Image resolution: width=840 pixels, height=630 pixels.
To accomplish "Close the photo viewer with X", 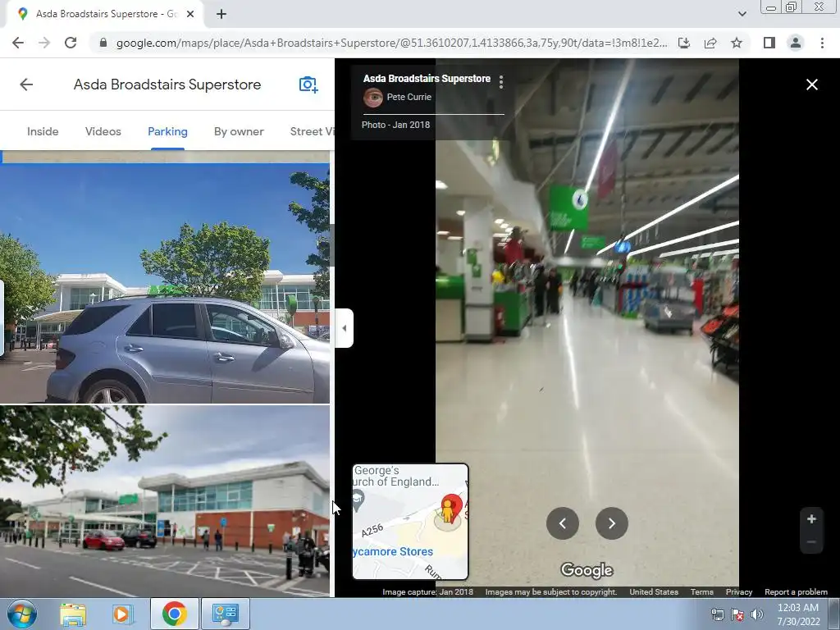I will [811, 84].
